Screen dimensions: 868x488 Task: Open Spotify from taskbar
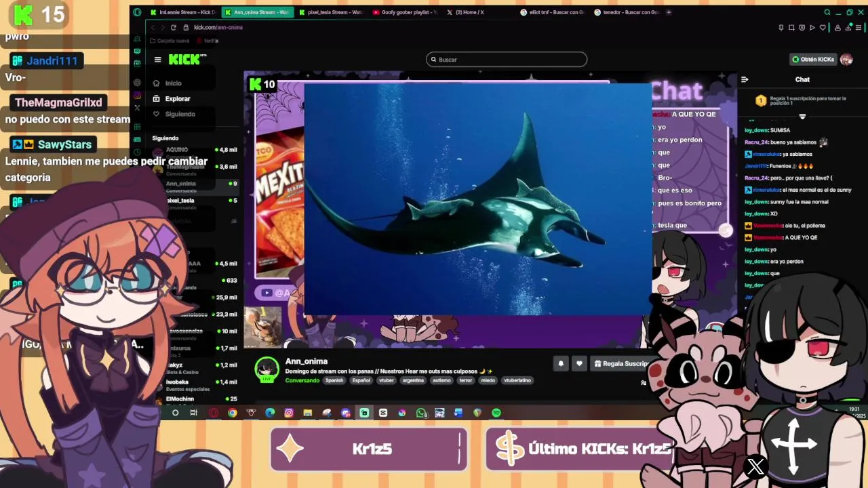pos(496,413)
